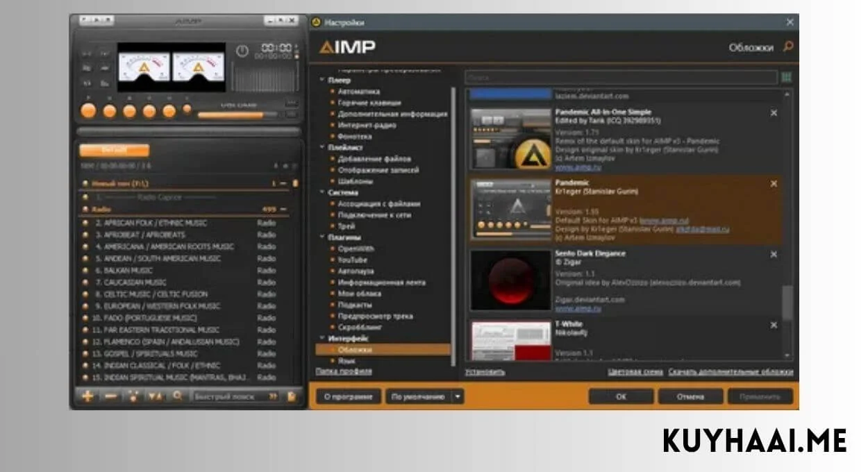Open Шаблоны settings page
868x472 pixels.
356,181
